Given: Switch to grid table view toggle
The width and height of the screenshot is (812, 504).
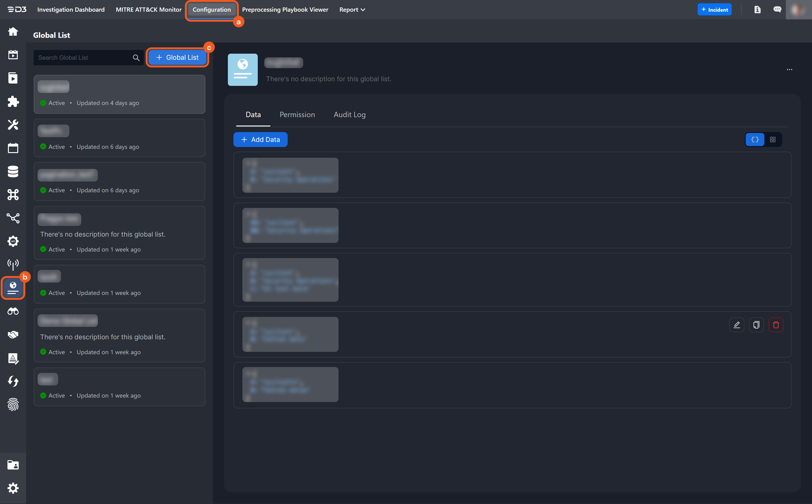Looking at the screenshot, I should click(x=773, y=140).
